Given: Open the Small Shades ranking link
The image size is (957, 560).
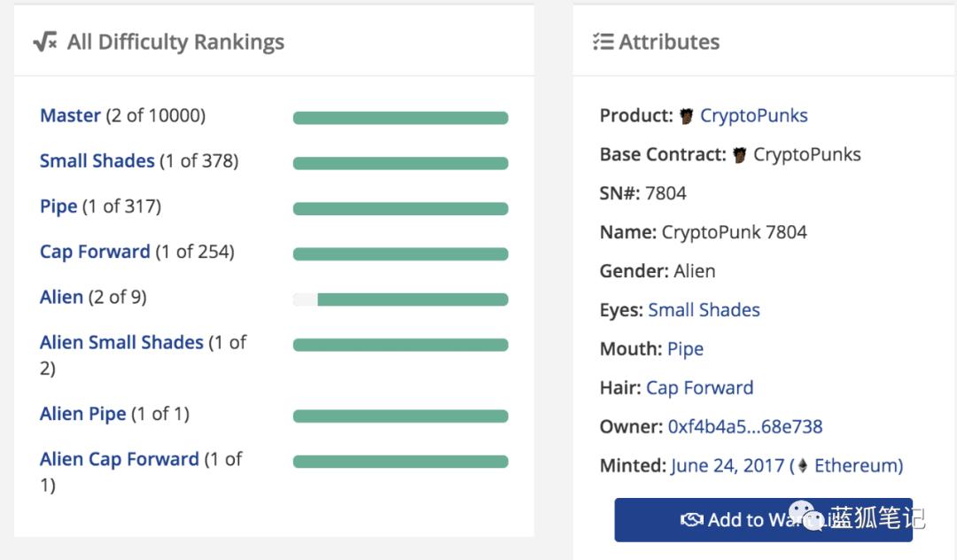Looking at the screenshot, I should point(97,161).
